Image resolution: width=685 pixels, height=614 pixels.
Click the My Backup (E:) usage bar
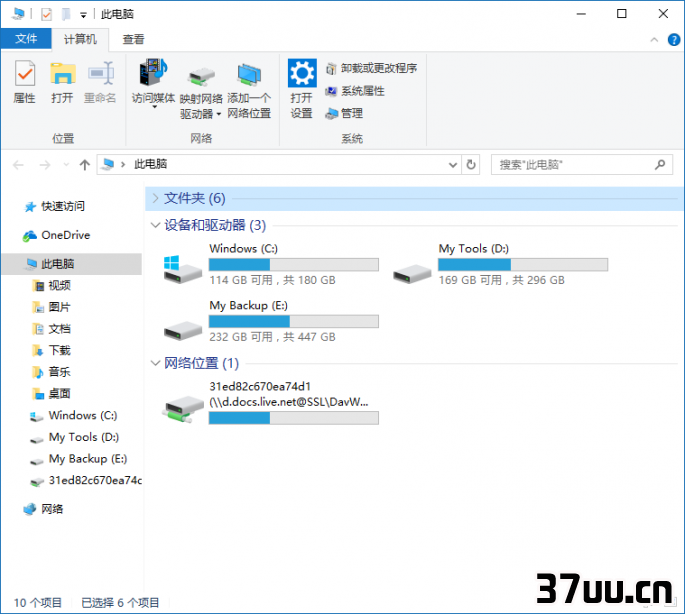pos(294,322)
